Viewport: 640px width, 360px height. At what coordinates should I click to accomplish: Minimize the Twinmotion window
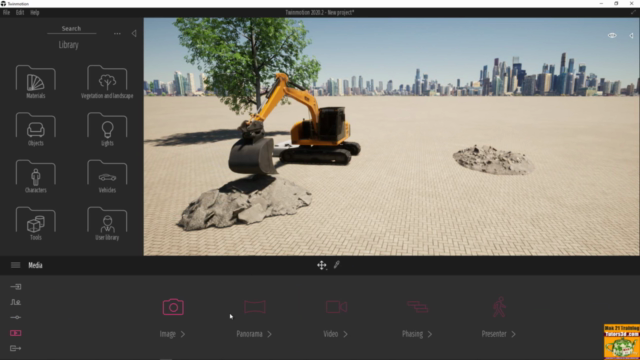601,3
